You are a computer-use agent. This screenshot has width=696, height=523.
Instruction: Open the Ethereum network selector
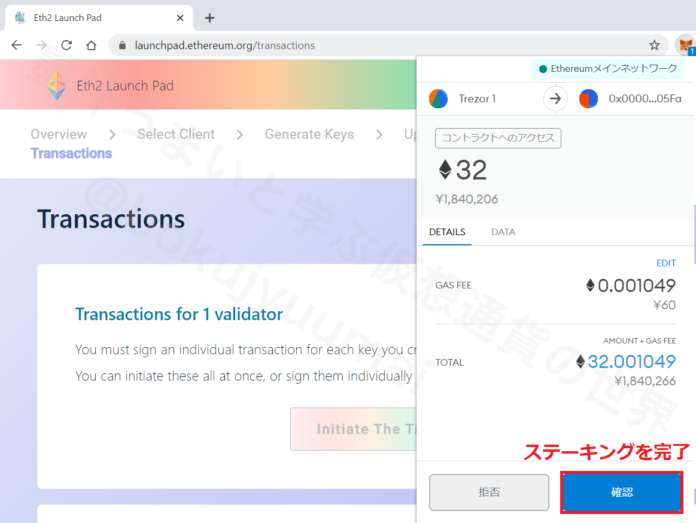tap(610, 69)
